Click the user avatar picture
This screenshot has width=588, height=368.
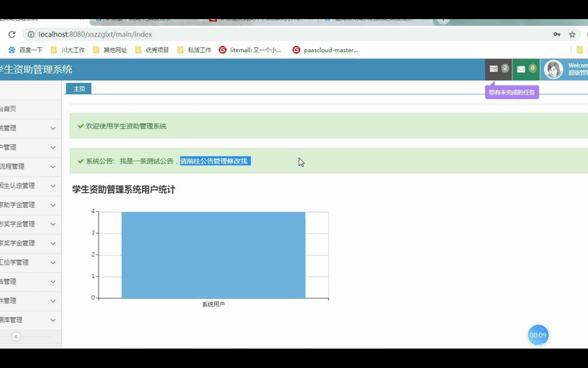[553, 70]
